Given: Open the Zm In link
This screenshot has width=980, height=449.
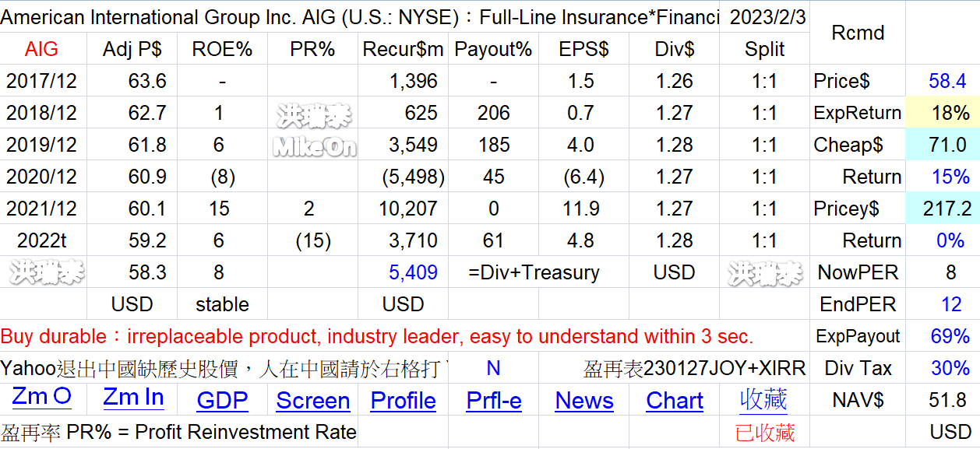Looking at the screenshot, I should tap(133, 398).
